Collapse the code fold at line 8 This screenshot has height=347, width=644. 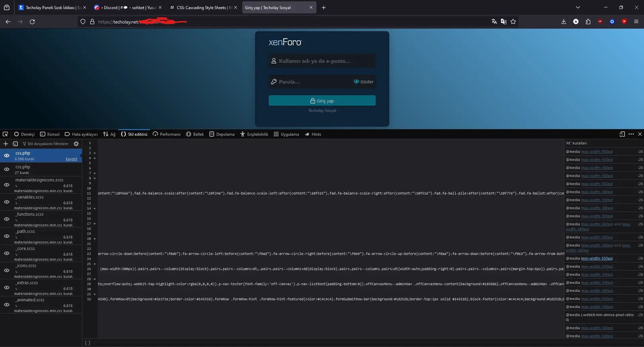coord(95,178)
